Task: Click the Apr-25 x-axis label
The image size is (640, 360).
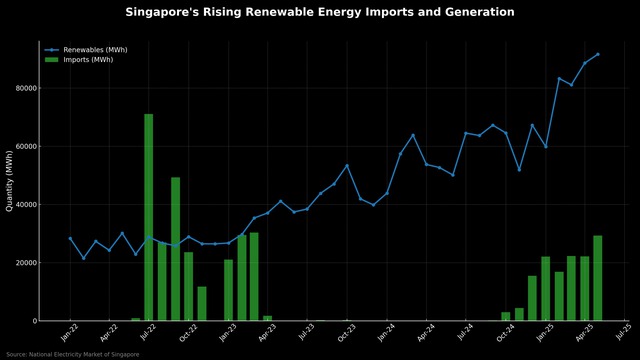Action: click(584, 332)
